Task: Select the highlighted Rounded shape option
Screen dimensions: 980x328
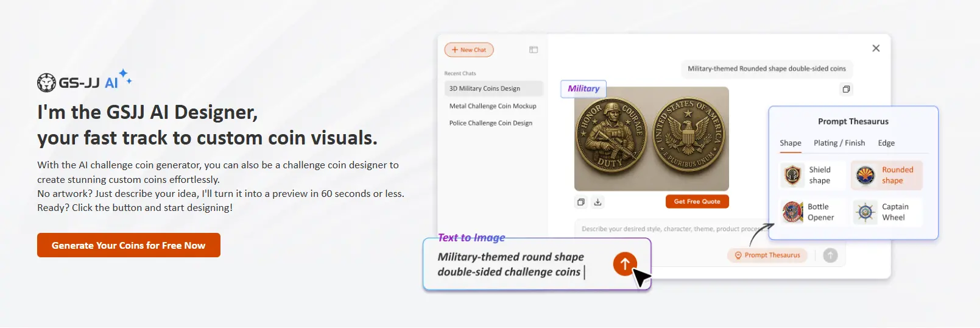Action: [887, 176]
